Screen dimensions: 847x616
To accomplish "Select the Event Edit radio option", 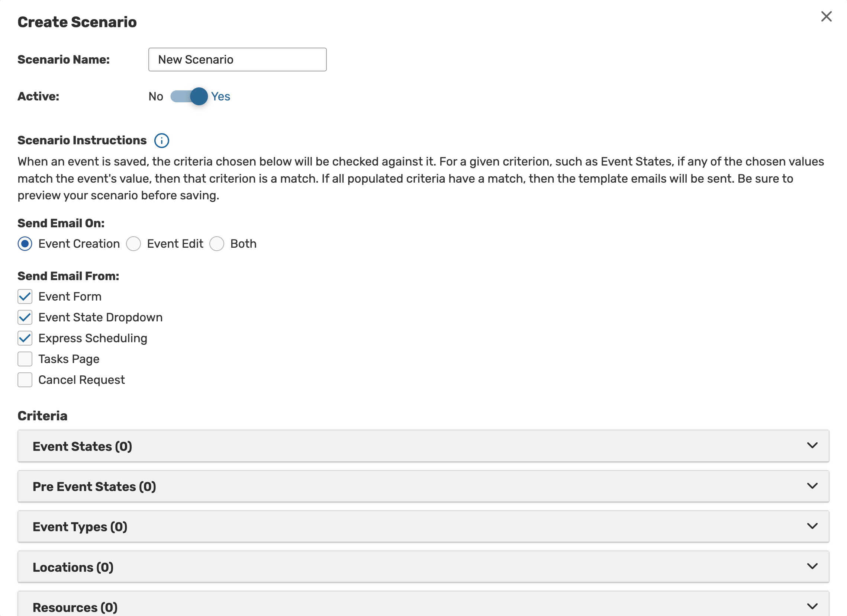I will [133, 244].
